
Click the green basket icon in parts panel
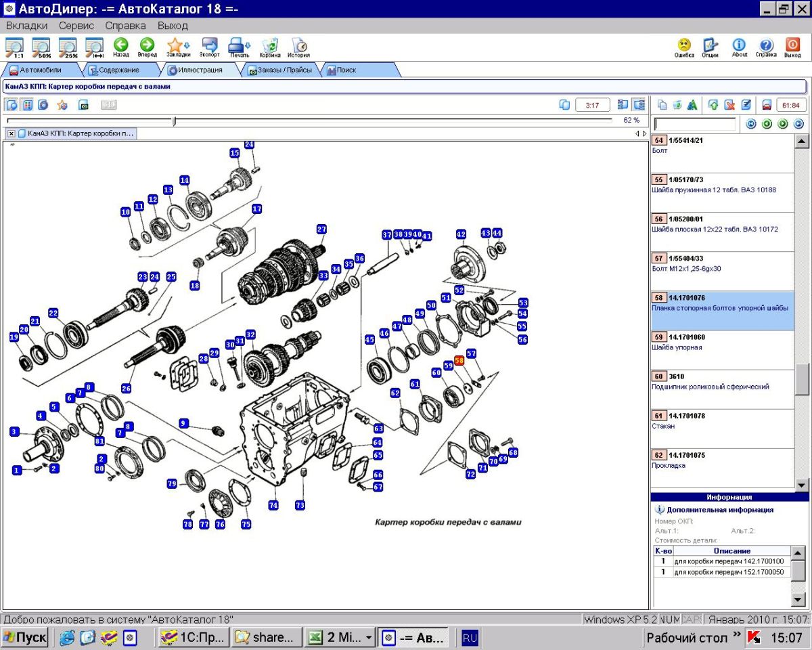tap(677, 105)
